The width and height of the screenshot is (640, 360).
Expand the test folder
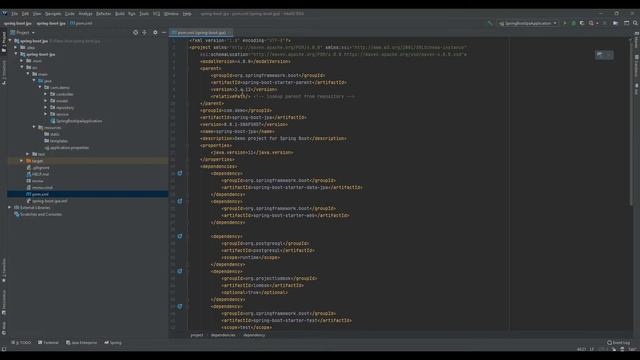pos(28,154)
